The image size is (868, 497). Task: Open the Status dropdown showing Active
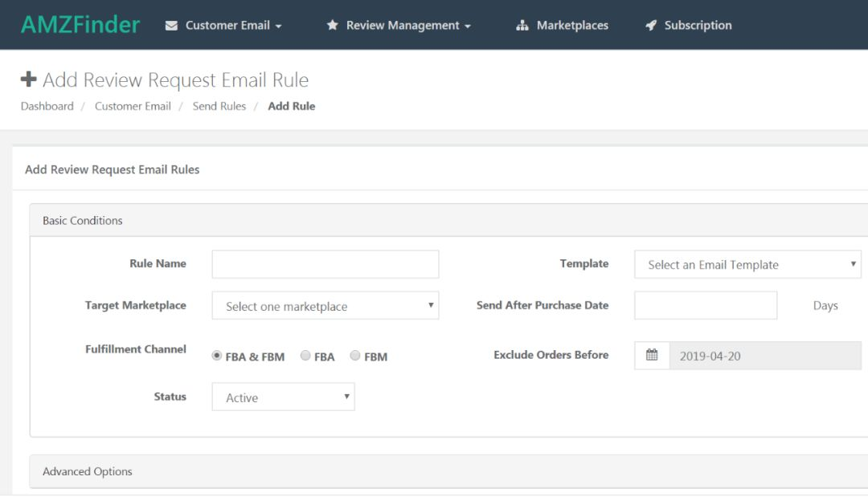283,397
